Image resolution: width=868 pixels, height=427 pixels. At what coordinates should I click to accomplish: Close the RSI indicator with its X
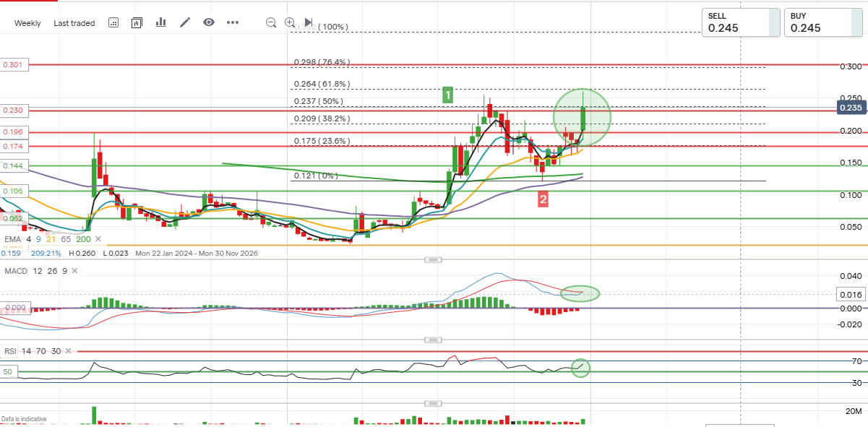point(69,350)
